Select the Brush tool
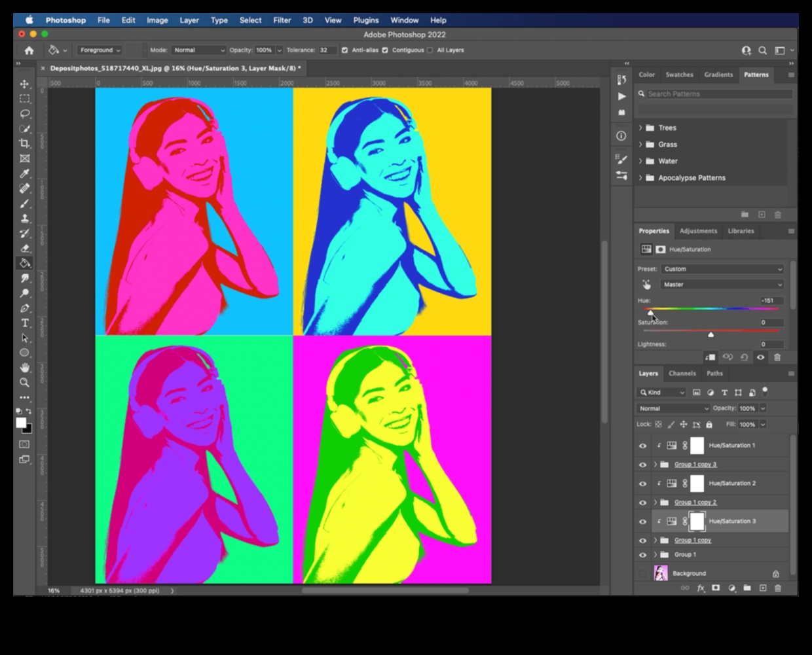Viewport: 812px width, 655px height. 25,204
